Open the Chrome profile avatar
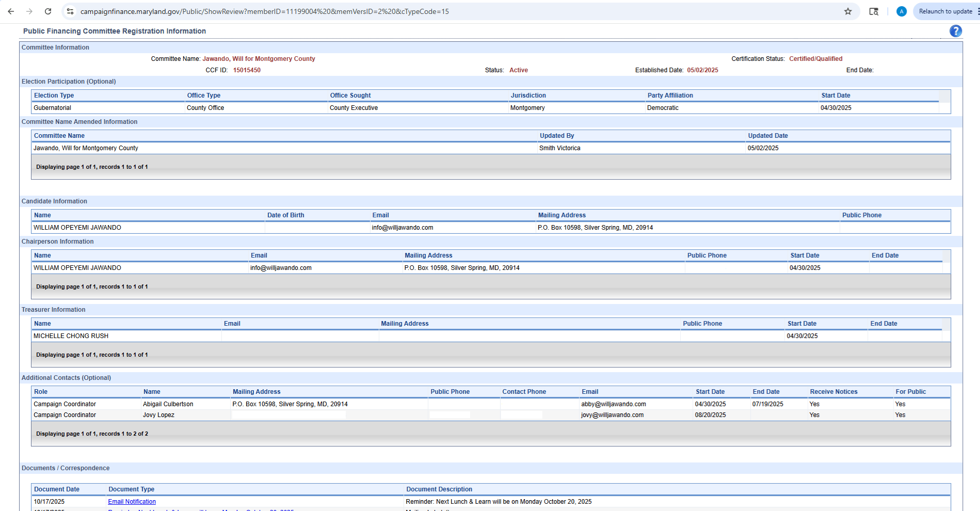The image size is (980, 511). coord(902,11)
